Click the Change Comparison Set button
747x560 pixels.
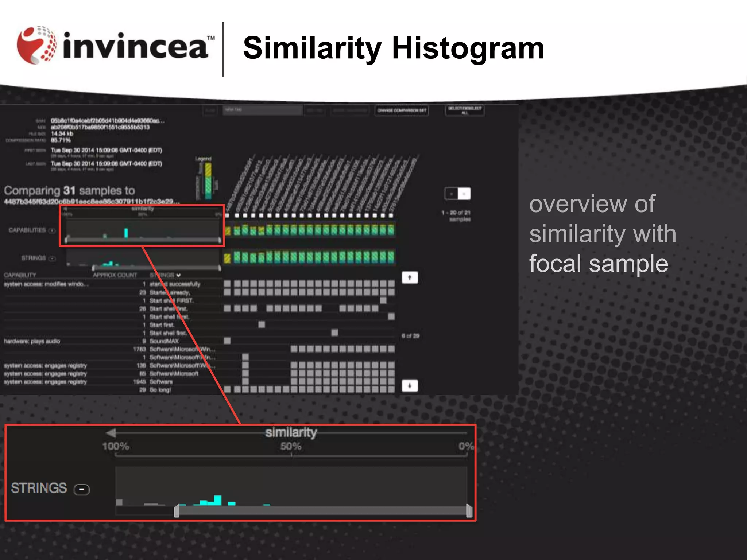coord(402,110)
